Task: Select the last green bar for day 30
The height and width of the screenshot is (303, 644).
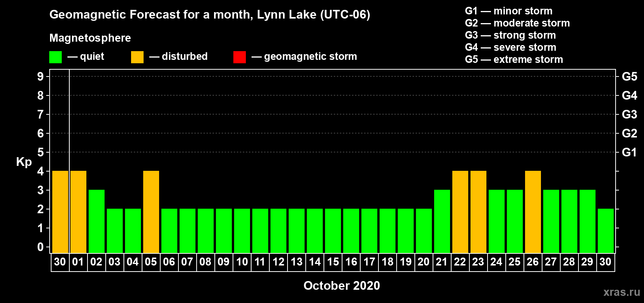Action: 606,231
